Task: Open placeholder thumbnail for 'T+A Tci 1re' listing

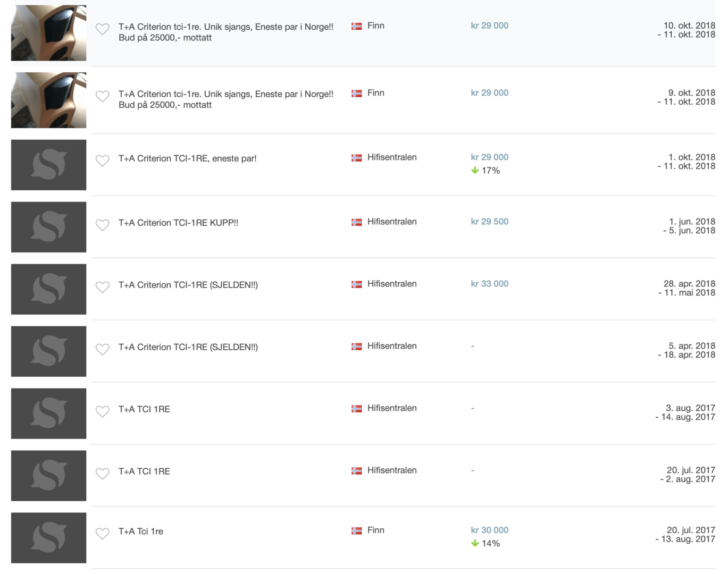Action: click(48, 538)
